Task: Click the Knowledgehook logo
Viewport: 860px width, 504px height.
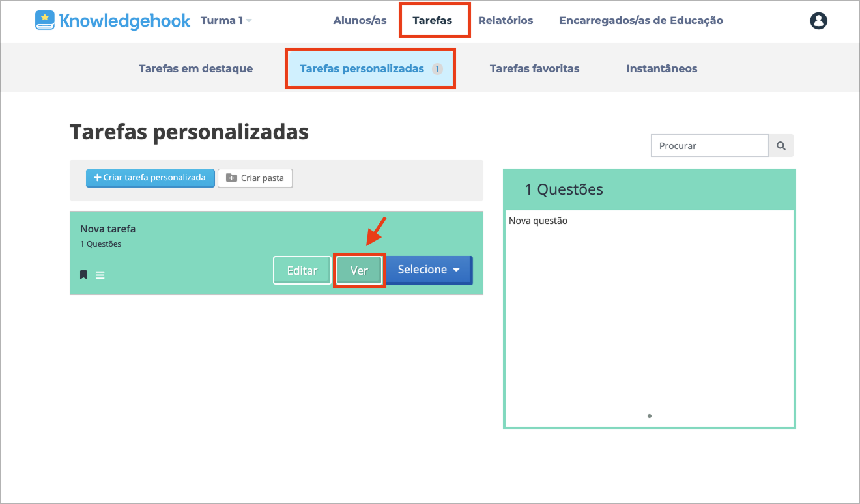Action: pos(113,20)
